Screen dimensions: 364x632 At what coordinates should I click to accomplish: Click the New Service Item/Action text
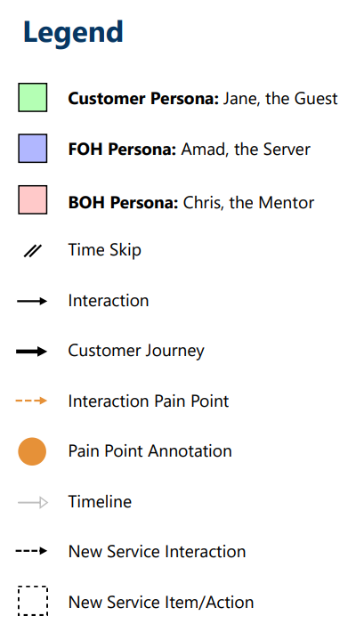(161, 603)
